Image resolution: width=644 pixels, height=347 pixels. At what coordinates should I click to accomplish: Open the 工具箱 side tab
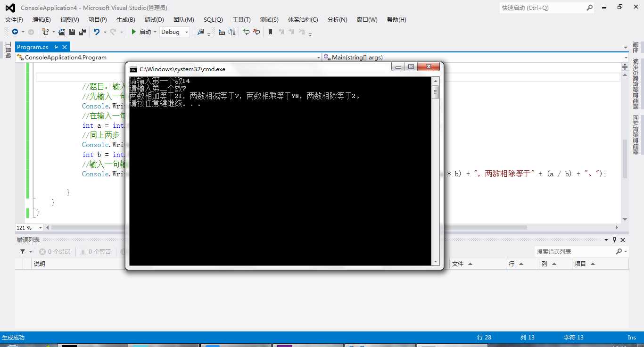tap(8, 50)
